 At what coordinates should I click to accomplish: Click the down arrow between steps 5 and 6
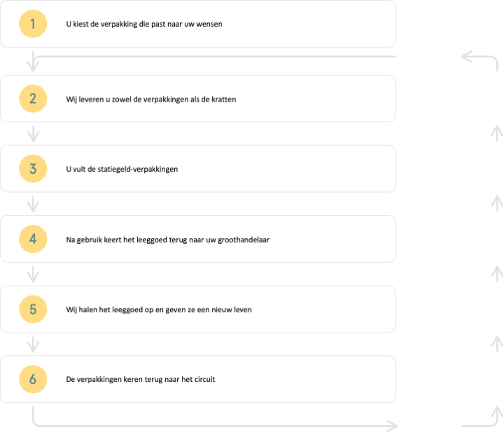coord(33,345)
